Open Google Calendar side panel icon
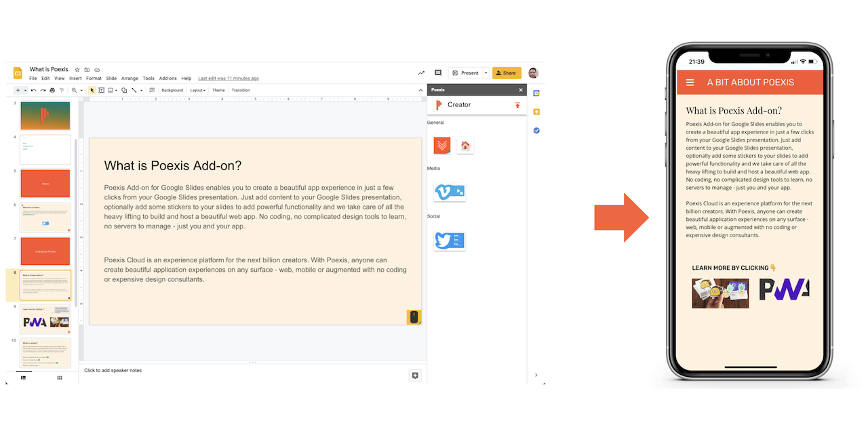868x429 pixels. coord(536,93)
